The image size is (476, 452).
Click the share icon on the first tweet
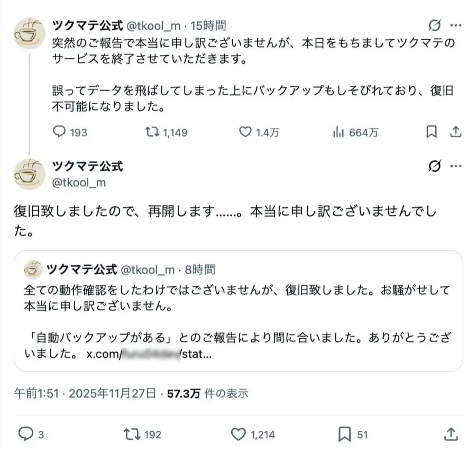coord(455,132)
